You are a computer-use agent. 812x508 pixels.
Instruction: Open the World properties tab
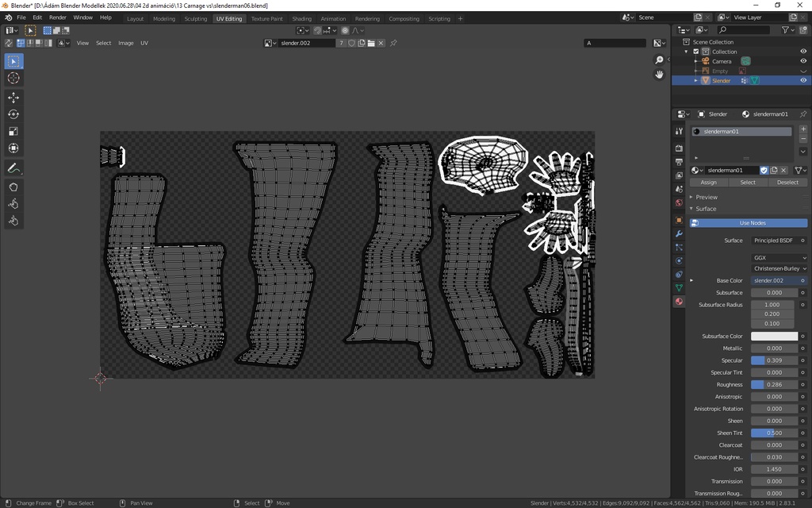point(679,202)
